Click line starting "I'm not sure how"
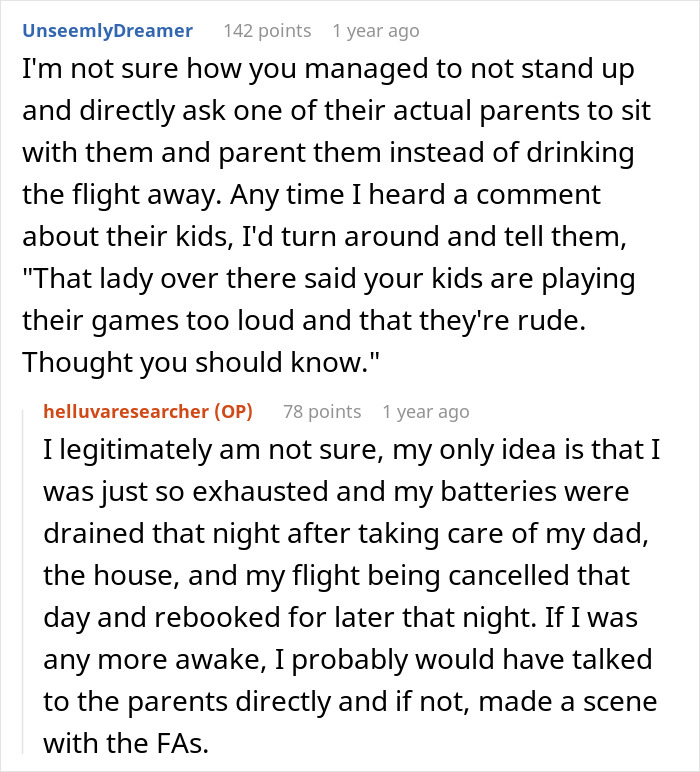700x772 pixels. (328, 68)
